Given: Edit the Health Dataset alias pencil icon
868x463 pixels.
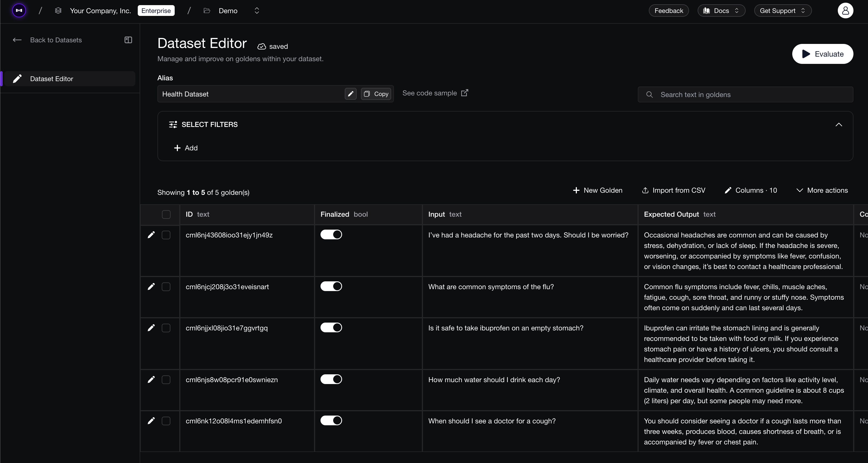Looking at the screenshot, I should coord(350,94).
